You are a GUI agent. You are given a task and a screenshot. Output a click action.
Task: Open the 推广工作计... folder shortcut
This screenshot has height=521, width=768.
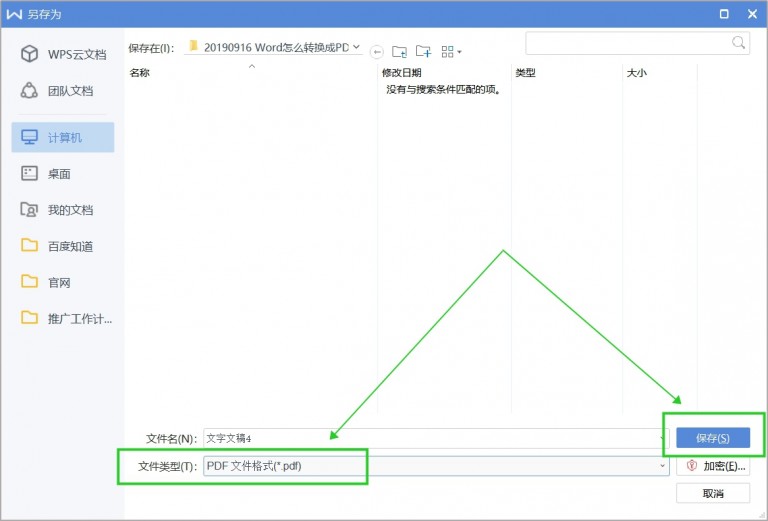tap(66, 318)
